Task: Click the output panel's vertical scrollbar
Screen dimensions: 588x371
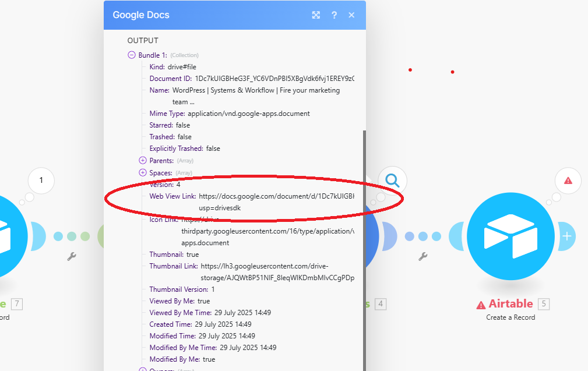Action: 364,250
